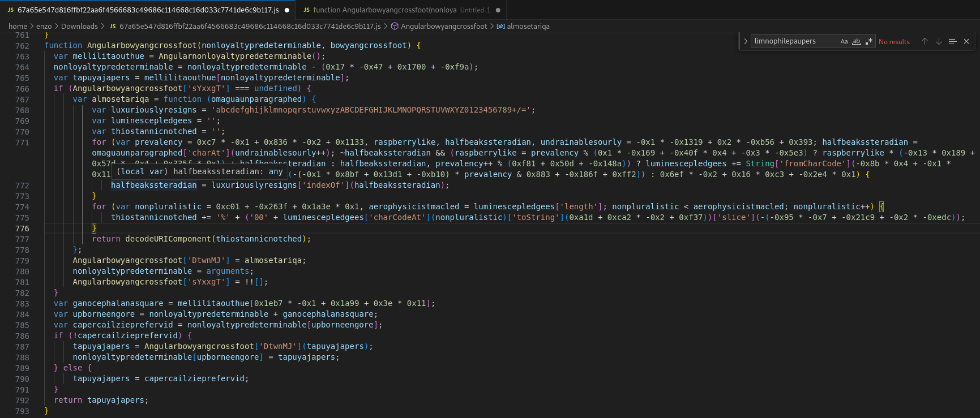This screenshot has height=418, width=980.
Task: Click line number 782
Action: click(23, 293)
